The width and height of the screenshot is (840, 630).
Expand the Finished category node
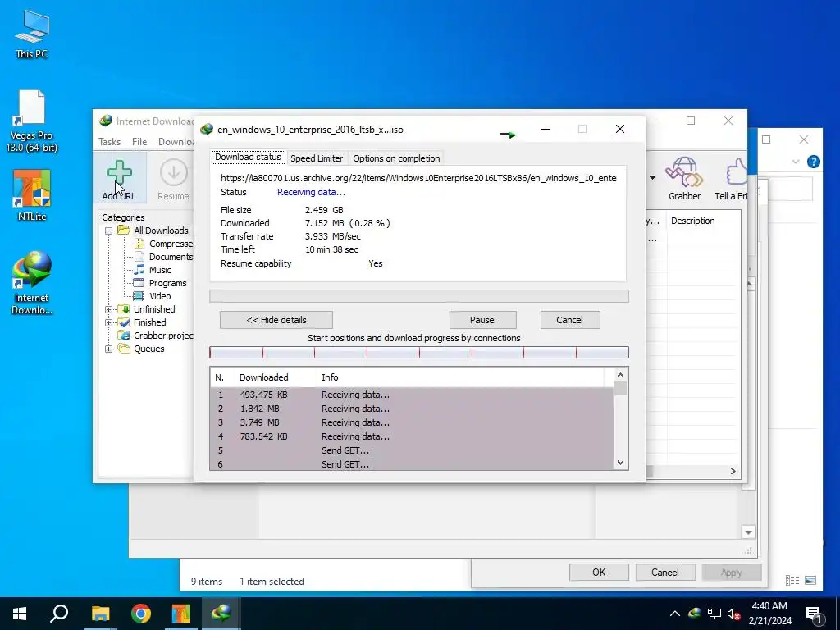[x=109, y=322]
